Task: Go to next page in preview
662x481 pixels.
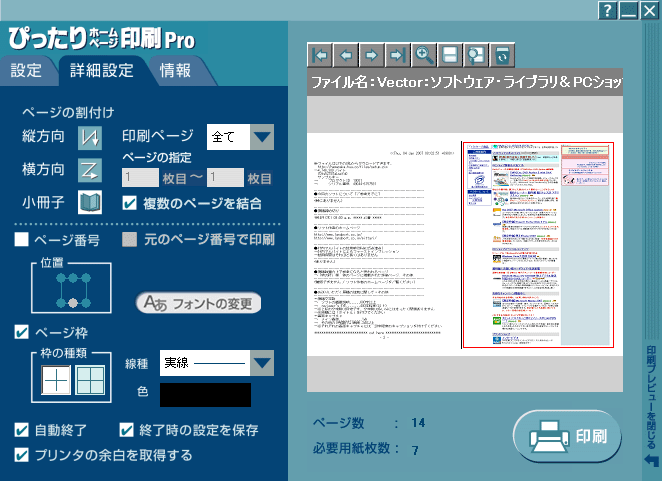Action: coord(372,55)
